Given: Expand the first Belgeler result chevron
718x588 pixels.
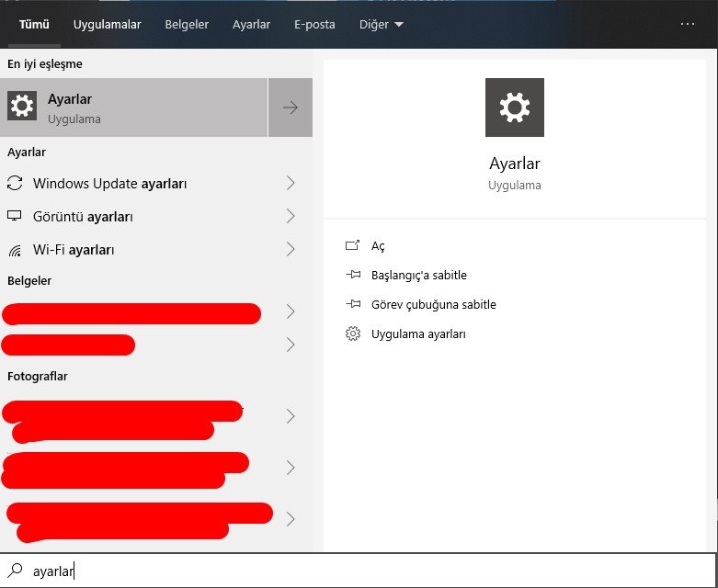Looking at the screenshot, I should (291, 311).
